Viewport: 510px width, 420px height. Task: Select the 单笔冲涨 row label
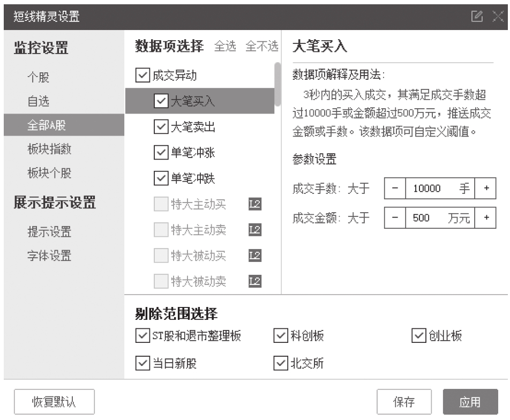click(193, 153)
